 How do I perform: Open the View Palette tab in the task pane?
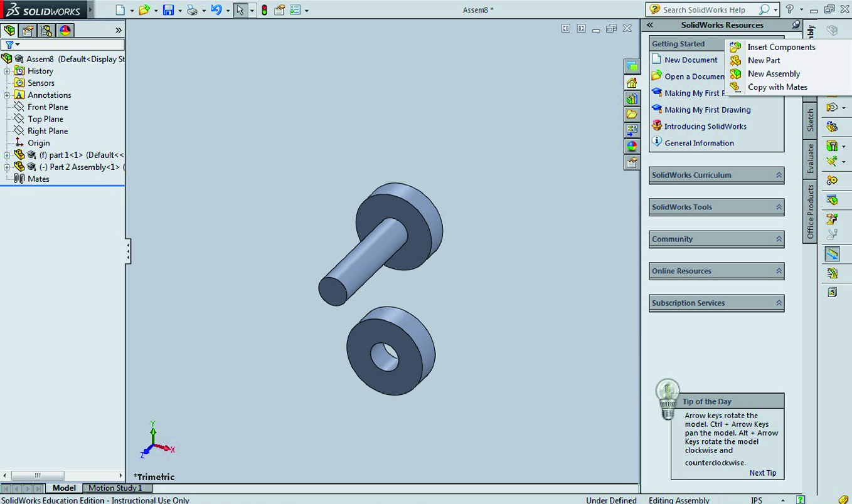point(632,130)
